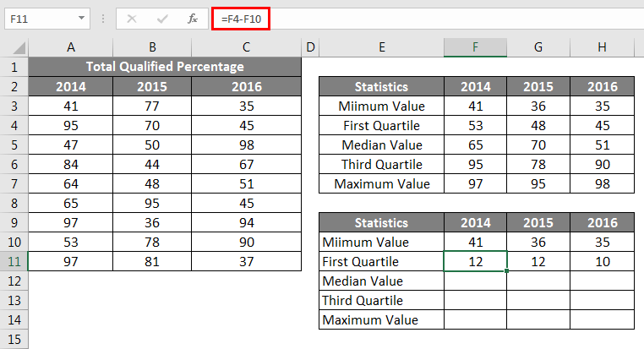Click the Cancel (X) icon in formula bar

click(132, 19)
